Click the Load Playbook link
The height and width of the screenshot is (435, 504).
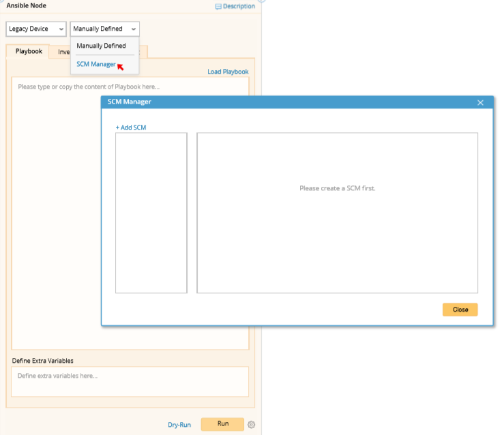(x=228, y=72)
